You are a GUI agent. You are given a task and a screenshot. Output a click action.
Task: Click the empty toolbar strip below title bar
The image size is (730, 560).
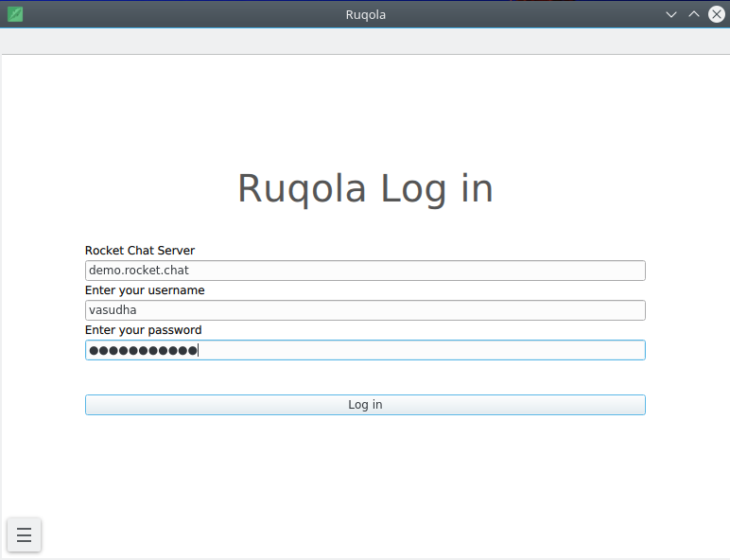(365, 42)
